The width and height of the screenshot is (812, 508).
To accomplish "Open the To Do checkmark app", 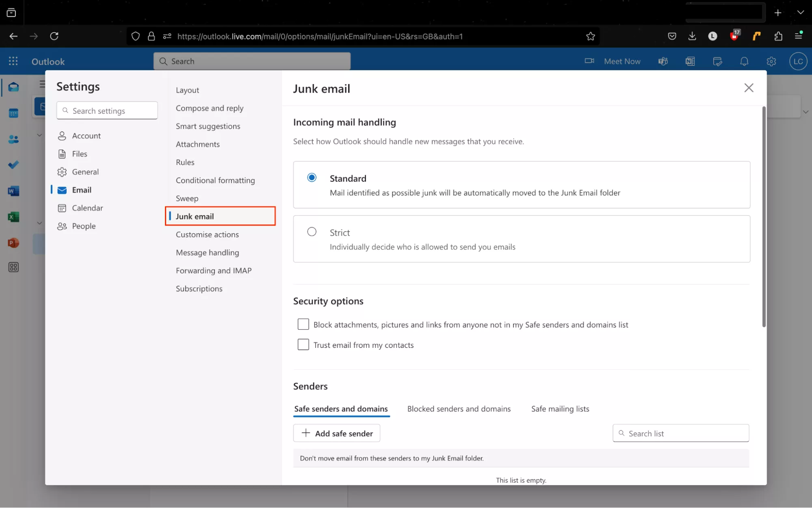I will [13, 165].
